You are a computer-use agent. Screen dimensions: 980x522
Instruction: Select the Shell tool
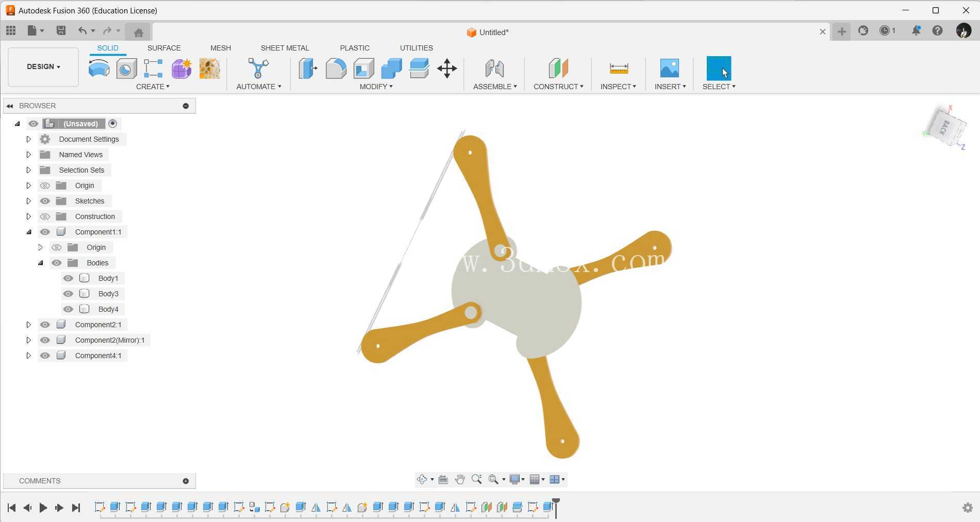[363, 68]
